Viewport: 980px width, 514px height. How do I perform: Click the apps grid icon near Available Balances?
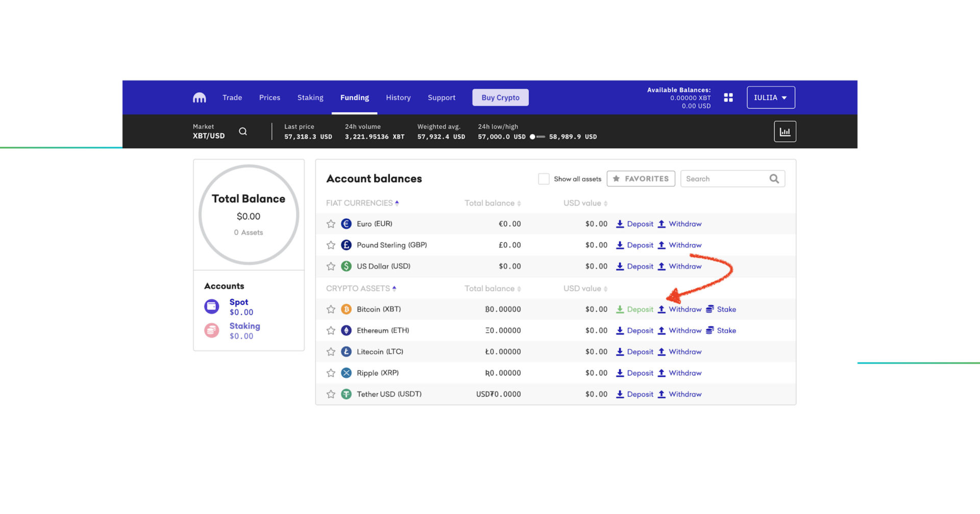(x=728, y=97)
